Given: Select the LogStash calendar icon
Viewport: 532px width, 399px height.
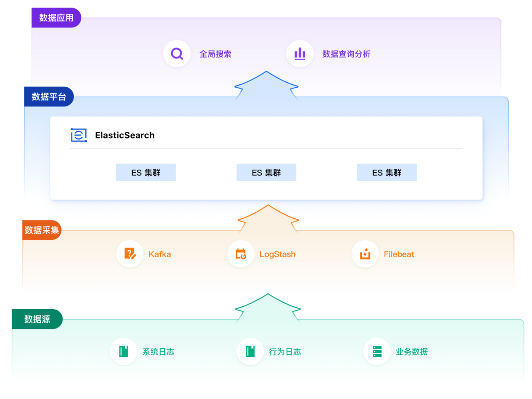Looking at the screenshot, I should pyautogui.click(x=241, y=254).
